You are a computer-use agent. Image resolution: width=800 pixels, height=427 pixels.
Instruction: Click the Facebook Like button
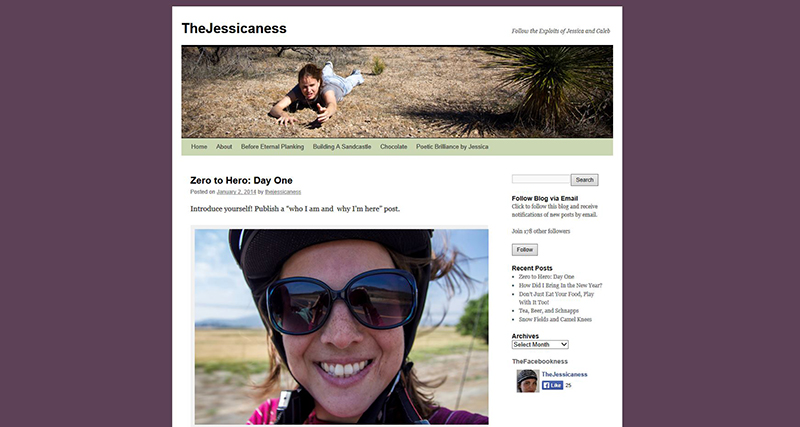point(553,385)
